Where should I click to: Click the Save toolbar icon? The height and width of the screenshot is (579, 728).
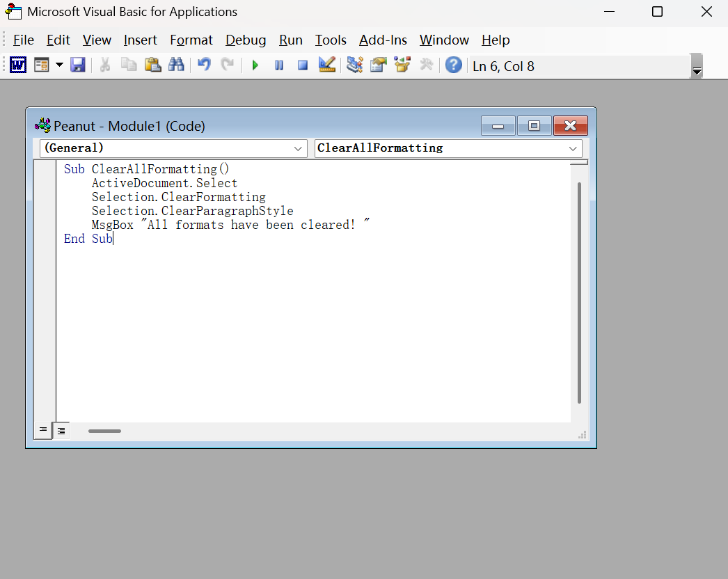tap(78, 65)
